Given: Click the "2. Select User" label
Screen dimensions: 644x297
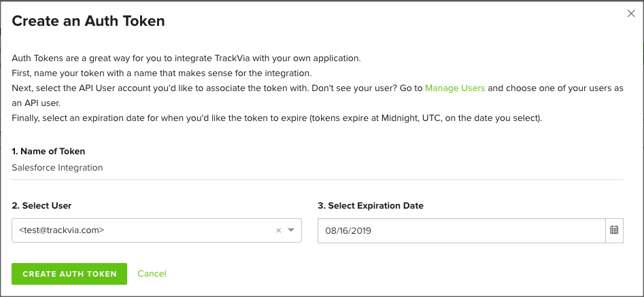Looking at the screenshot, I should pyautogui.click(x=41, y=205).
